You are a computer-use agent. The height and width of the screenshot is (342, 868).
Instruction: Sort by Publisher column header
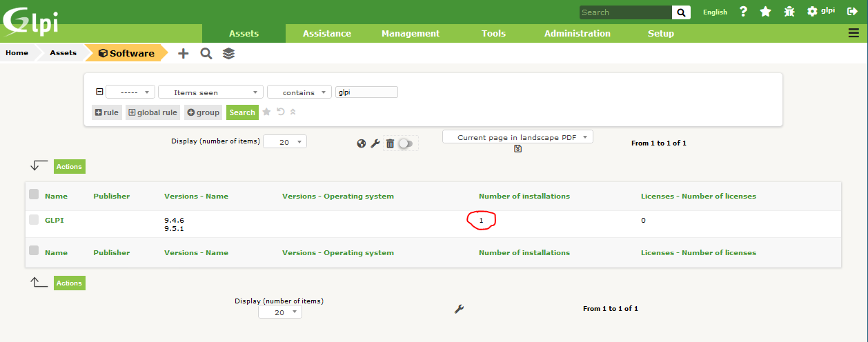[x=112, y=196]
